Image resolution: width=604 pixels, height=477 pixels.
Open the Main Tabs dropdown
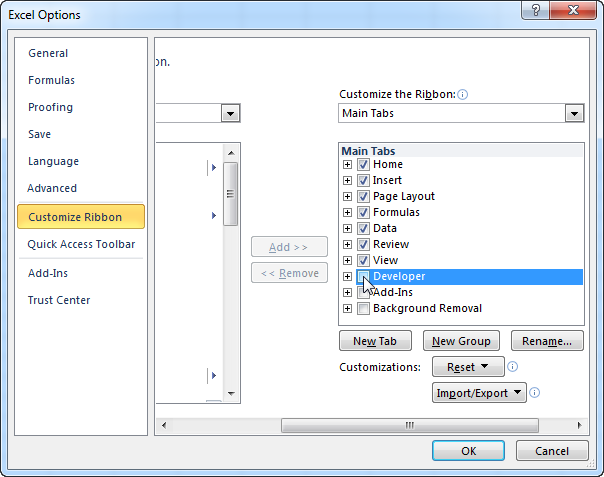click(x=574, y=113)
